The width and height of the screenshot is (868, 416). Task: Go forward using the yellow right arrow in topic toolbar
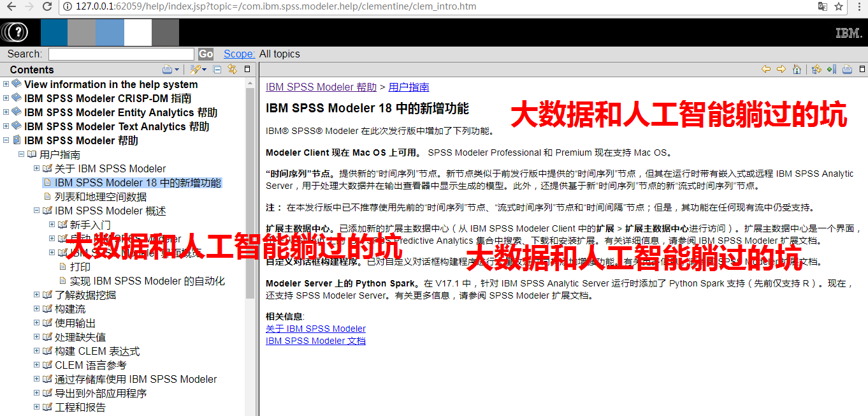[781, 69]
